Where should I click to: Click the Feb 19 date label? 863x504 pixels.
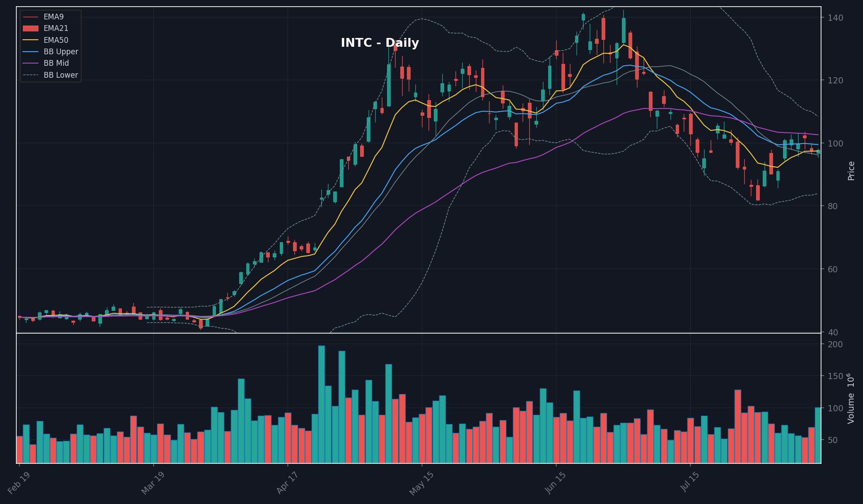19,483
